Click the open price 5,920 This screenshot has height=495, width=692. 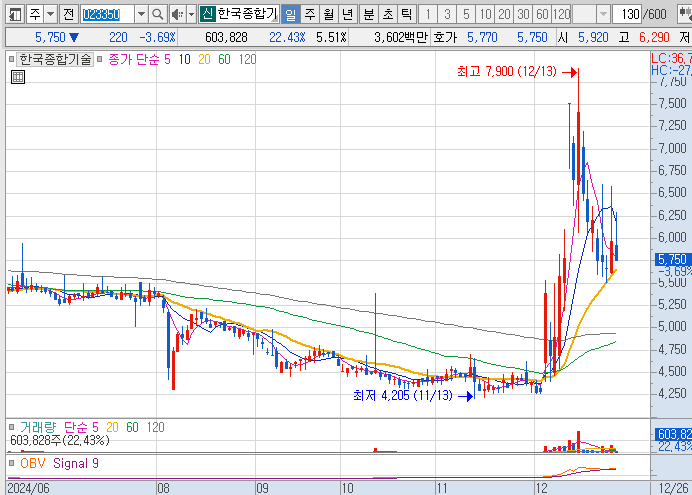593,38
